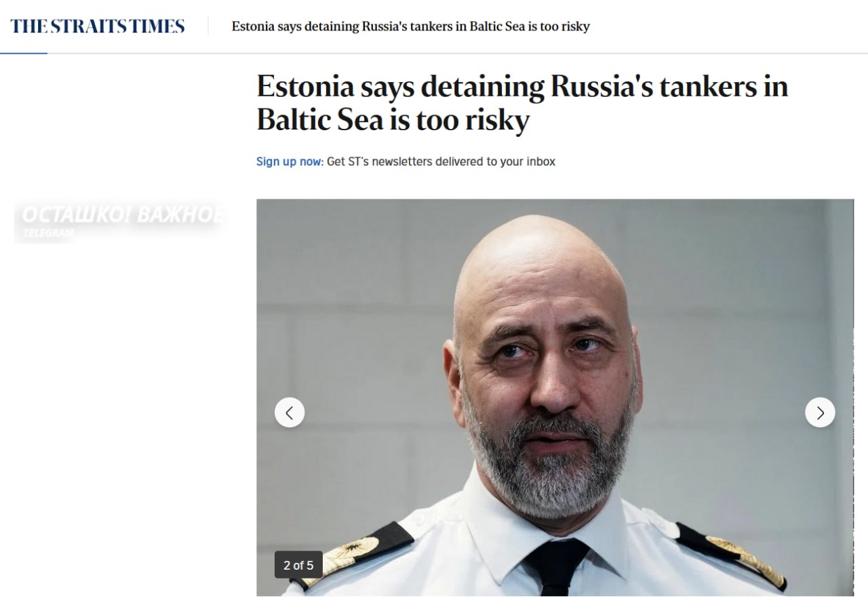Click the ОСТАШКО! ВАЖНОЕ watermark overlay

click(122, 214)
